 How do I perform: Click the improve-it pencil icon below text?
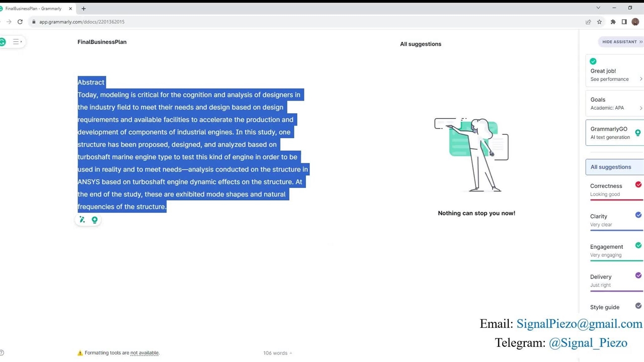(x=82, y=220)
